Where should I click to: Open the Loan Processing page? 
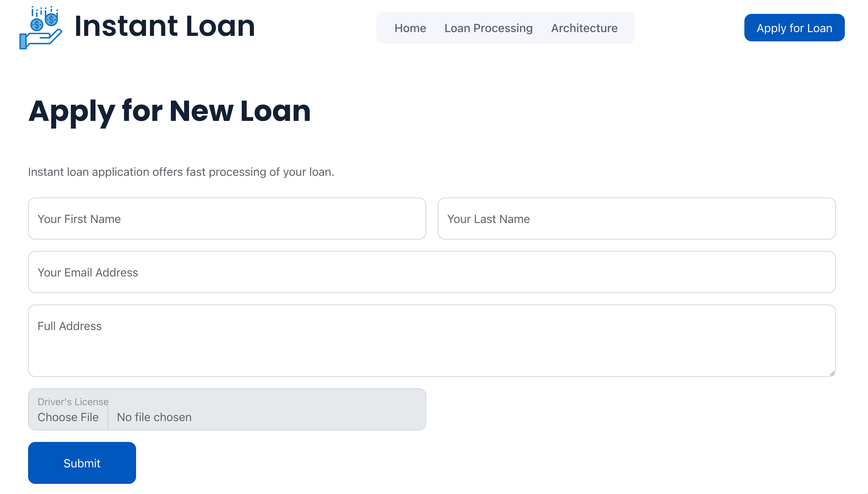point(488,28)
